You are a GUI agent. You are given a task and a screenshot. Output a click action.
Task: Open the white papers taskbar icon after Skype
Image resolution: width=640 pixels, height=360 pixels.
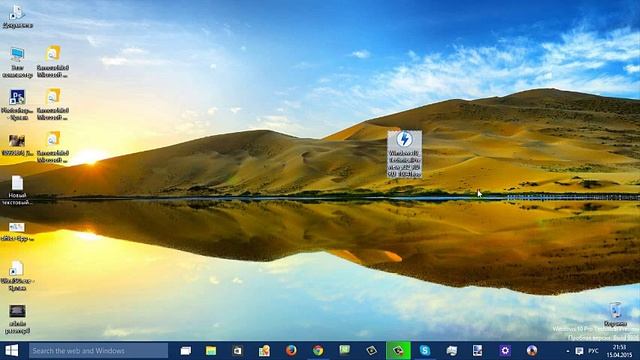pyautogui.click(x=452, y=351)
